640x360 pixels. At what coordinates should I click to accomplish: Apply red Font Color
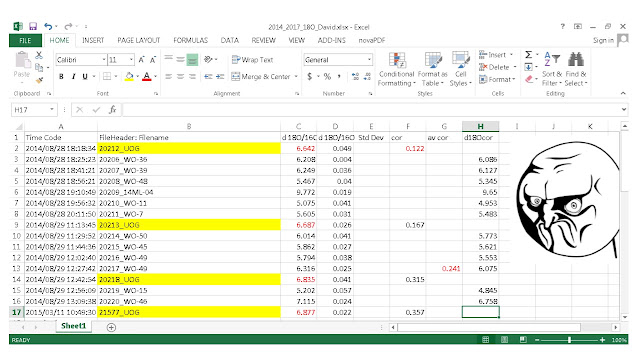[x=147, y=76]
